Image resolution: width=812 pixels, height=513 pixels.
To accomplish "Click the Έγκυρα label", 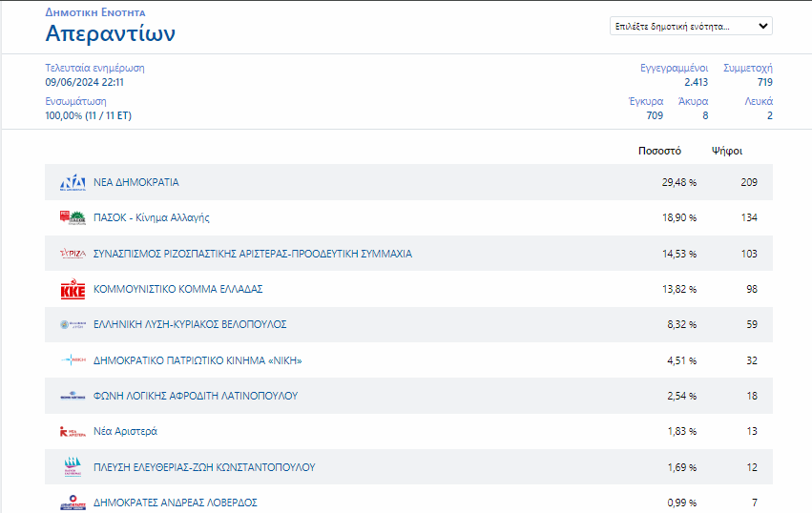I will click(646, 101).
